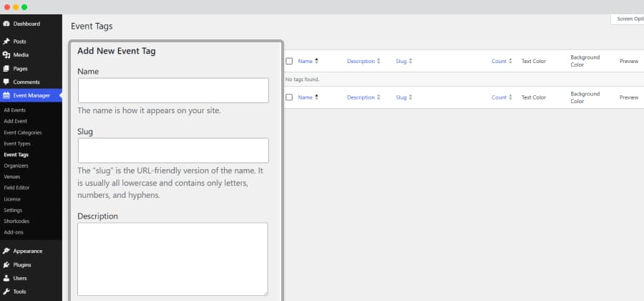Screen dimensions: 644x301
Task: Click 'Text Color' header in top row
Action: 534,61
